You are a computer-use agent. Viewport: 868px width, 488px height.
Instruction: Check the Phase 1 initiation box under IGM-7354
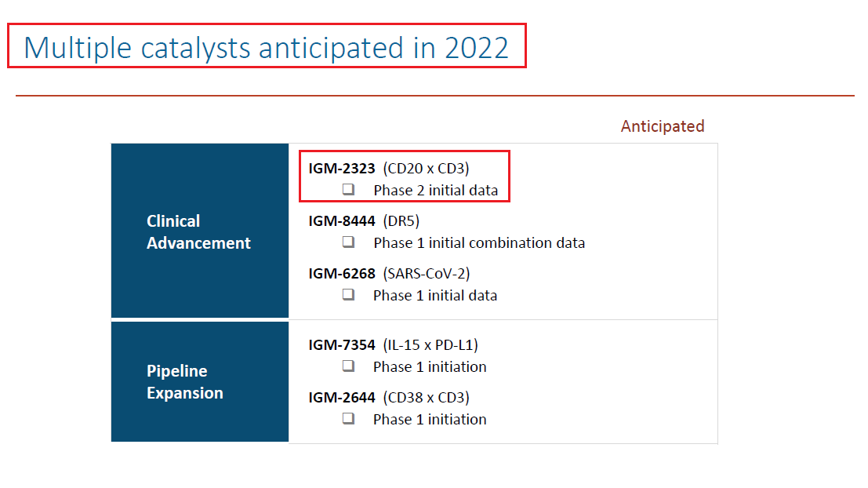[x=348, y=366]
